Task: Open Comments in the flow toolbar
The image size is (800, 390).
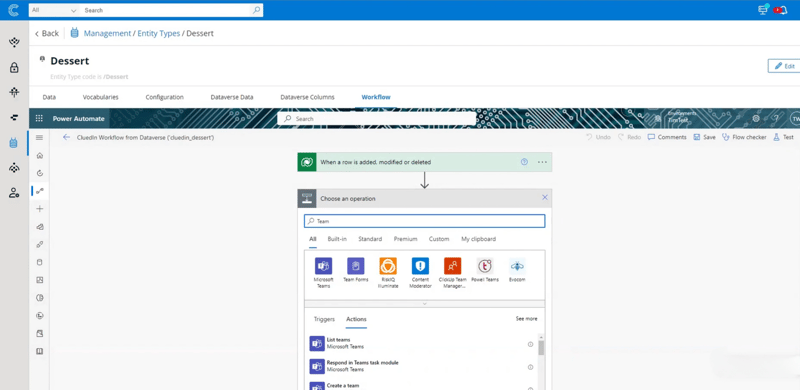Action: (667, 137)
